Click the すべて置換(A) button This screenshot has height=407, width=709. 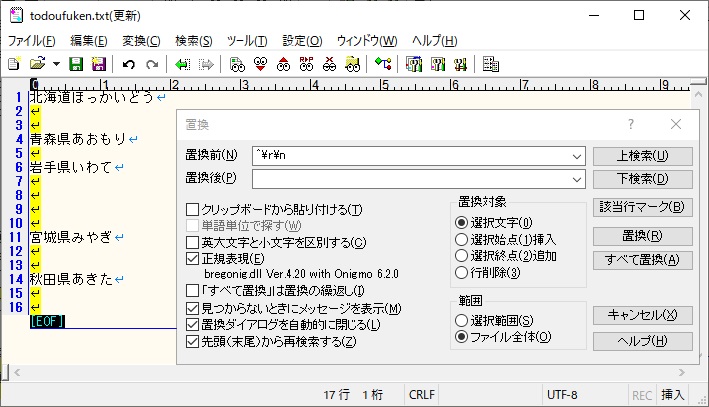point(643,260)
